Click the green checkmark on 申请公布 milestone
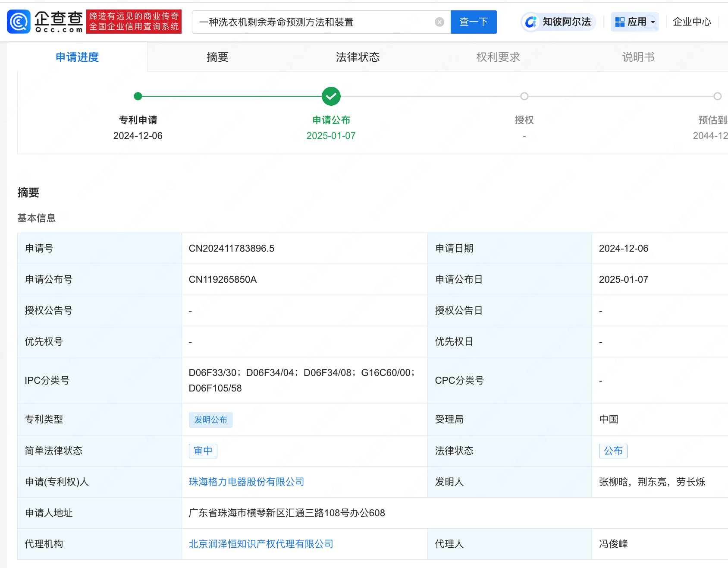Image resolution: width=728 pixels, height=568 pixels. 331,96
